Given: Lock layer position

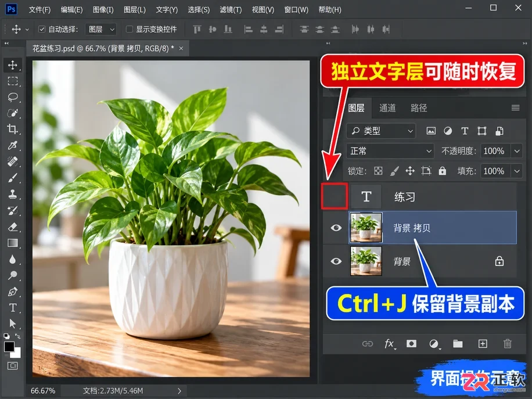Looking at the screenshot, I should (410, 171).
